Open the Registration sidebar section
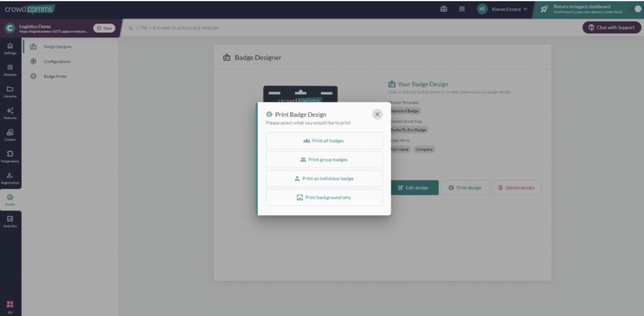 (x=10, y=178)
